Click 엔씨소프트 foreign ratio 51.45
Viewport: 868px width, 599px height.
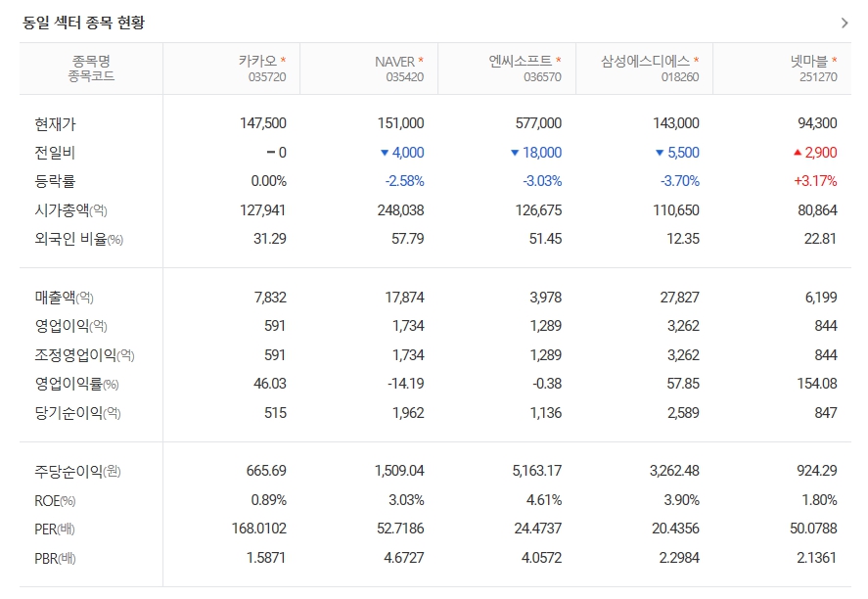[545, 239]
